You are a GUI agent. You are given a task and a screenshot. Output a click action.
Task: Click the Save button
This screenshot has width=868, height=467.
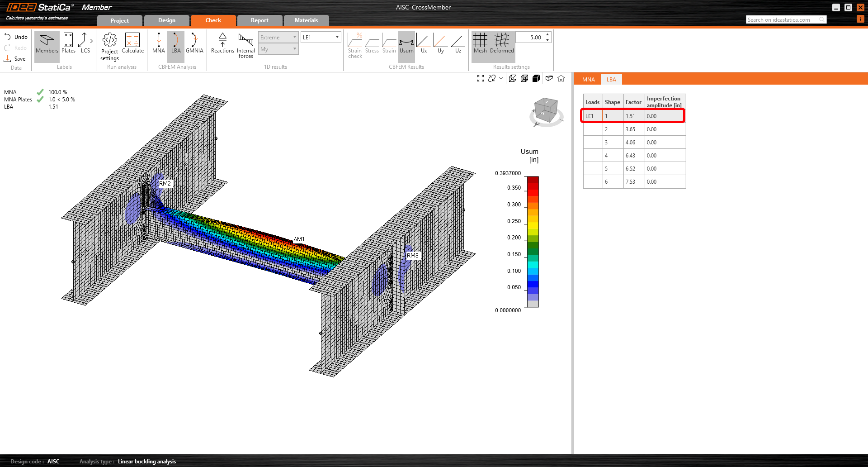coord(15,59)
